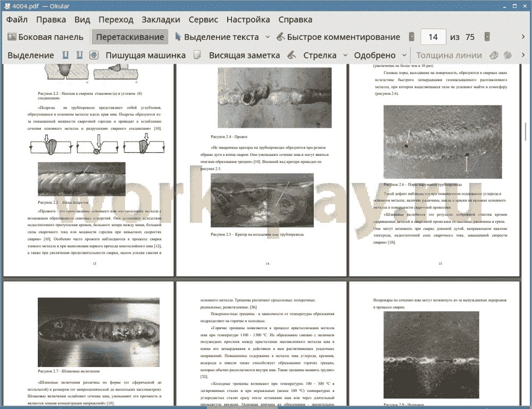This screenshot has width=532, height=409.
Task: Click the Рисунок 2.9 Непровар photo
Action: 431,355
